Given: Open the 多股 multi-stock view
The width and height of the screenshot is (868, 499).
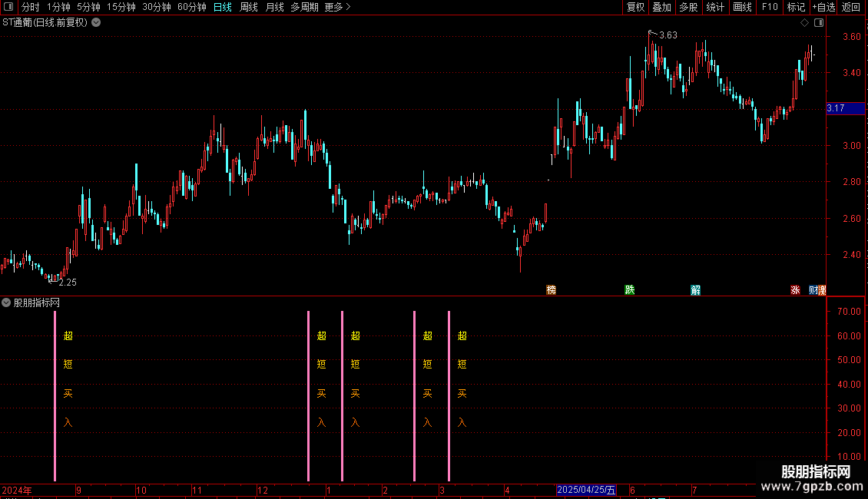Looking at the screenshot, I should coord(688,7).
